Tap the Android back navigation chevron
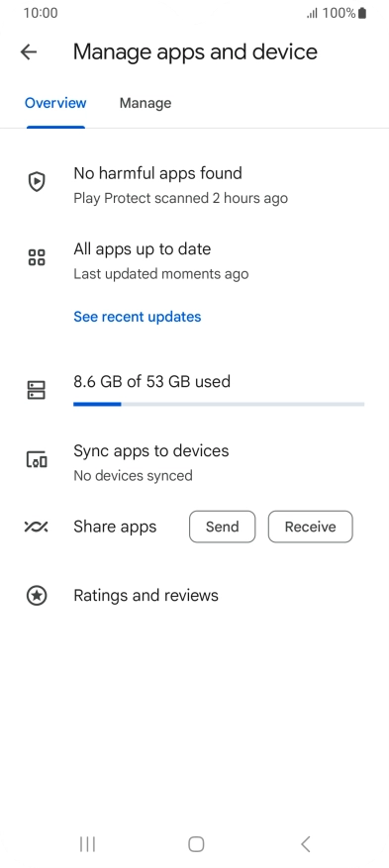 click(x=305, y=844)
